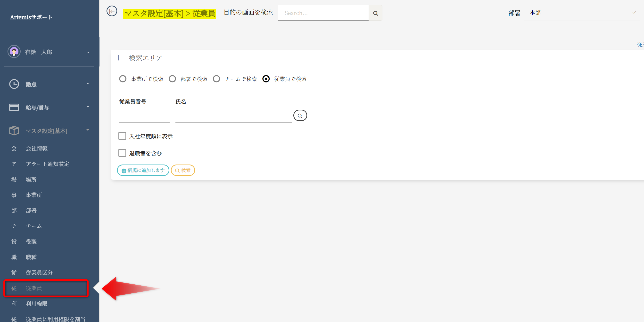Image resolution: width=644 pixels, height=322 pixels.
Task: Open 会社情報 in the sidebar
Action: 37,149
